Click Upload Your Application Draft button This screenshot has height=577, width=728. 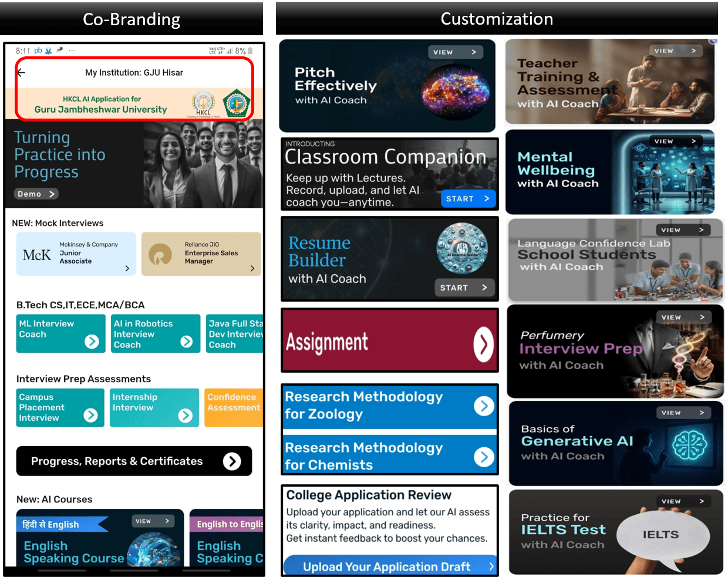pyautogui.click(x=390, y=566)
